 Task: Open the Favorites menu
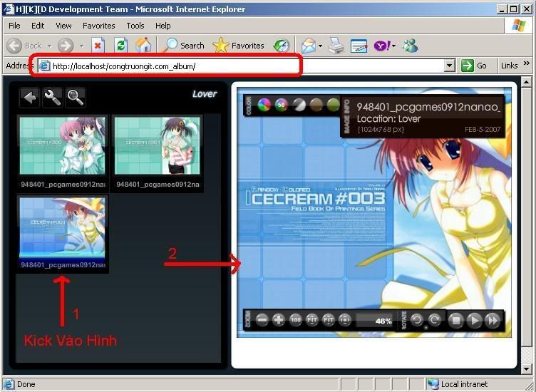99,26
